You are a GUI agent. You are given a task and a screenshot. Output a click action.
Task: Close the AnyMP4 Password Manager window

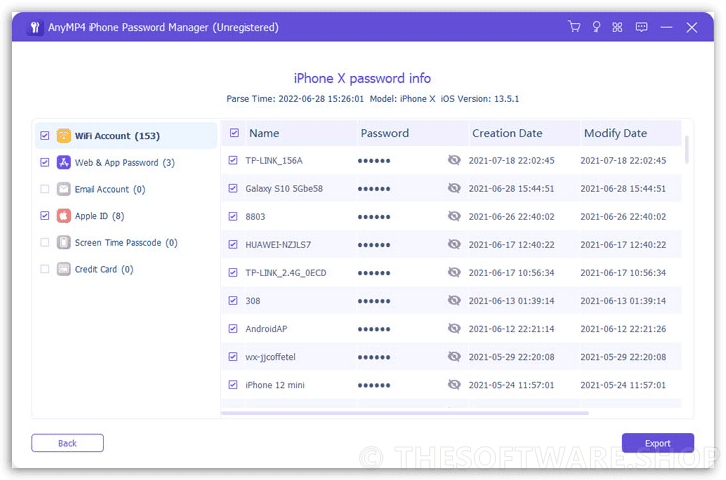coord(692,27)
